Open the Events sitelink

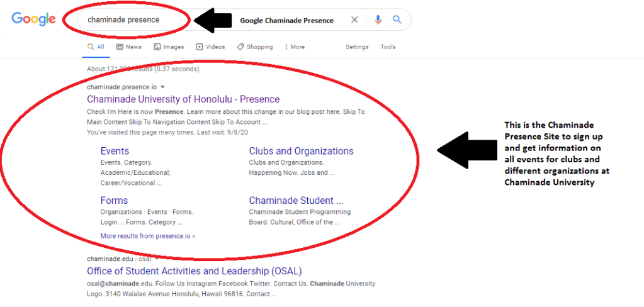[x=115, y=151]
